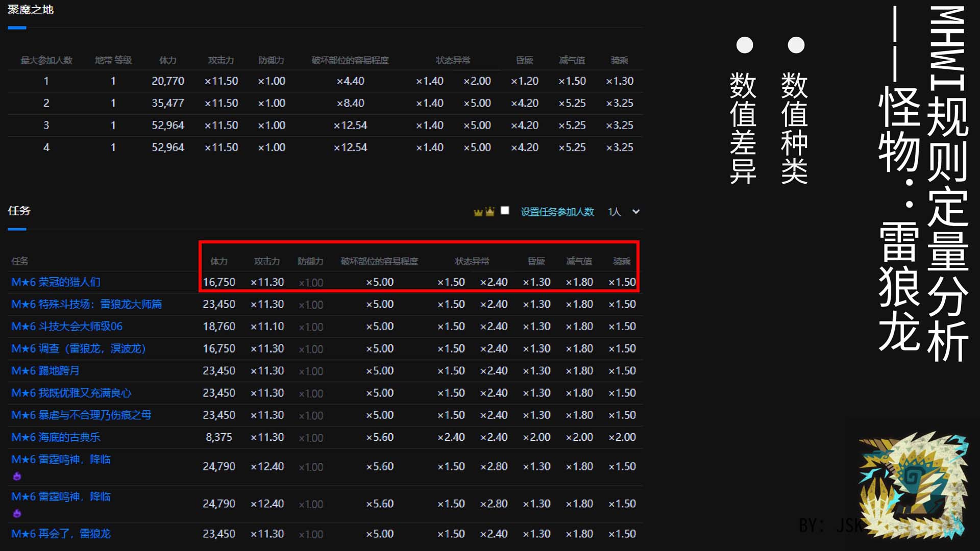Click the large gold crown icon
The image size is (980, 551).
tap(490, 211)
